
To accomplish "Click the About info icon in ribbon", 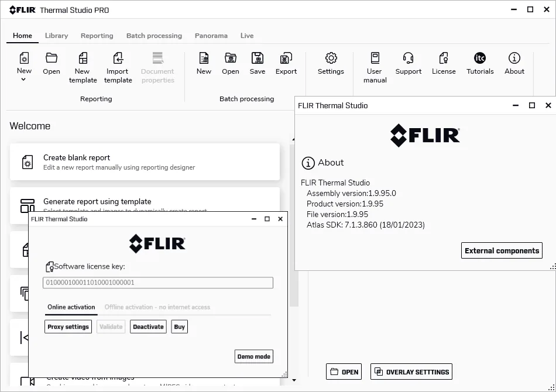I will [x=514, y=58].
